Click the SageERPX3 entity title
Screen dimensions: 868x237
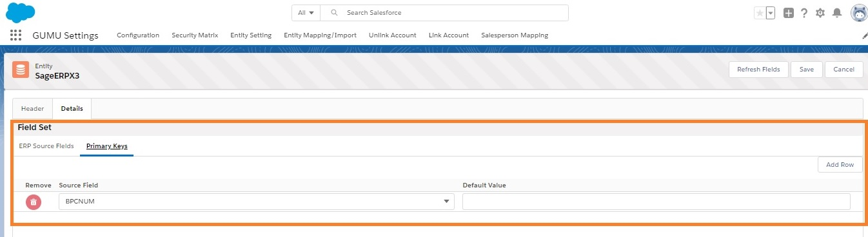tap(57, 75)
